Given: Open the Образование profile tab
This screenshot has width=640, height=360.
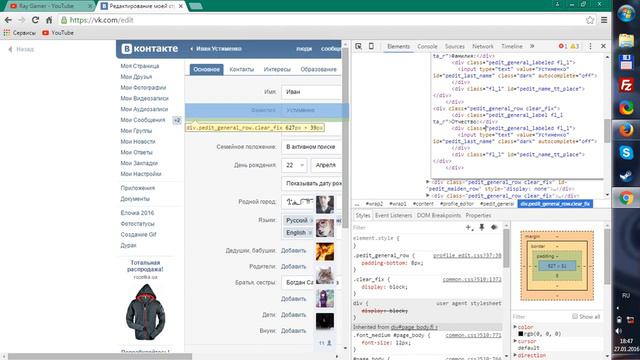Looking at the screenshot, I should coord(318,69).
